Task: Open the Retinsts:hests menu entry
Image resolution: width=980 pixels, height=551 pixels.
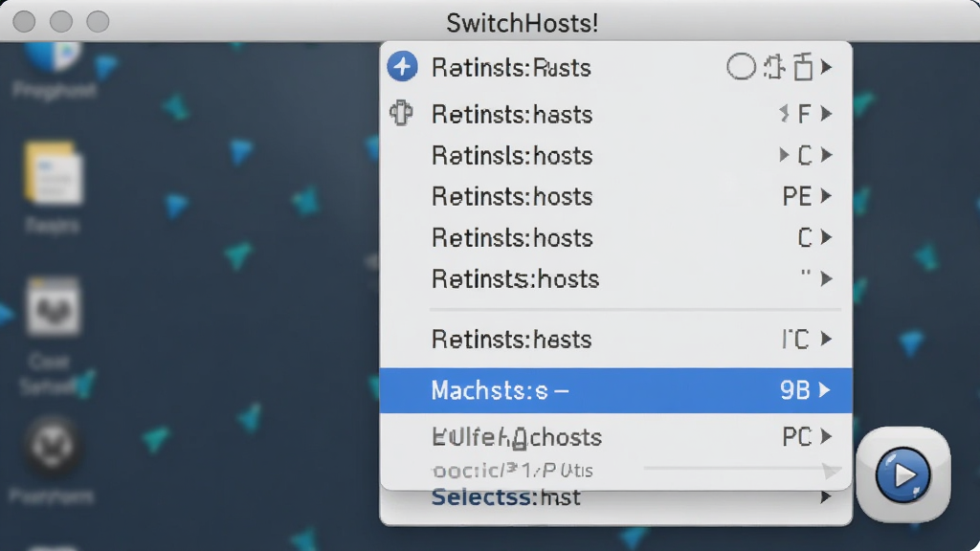Action: pos(615,340)
